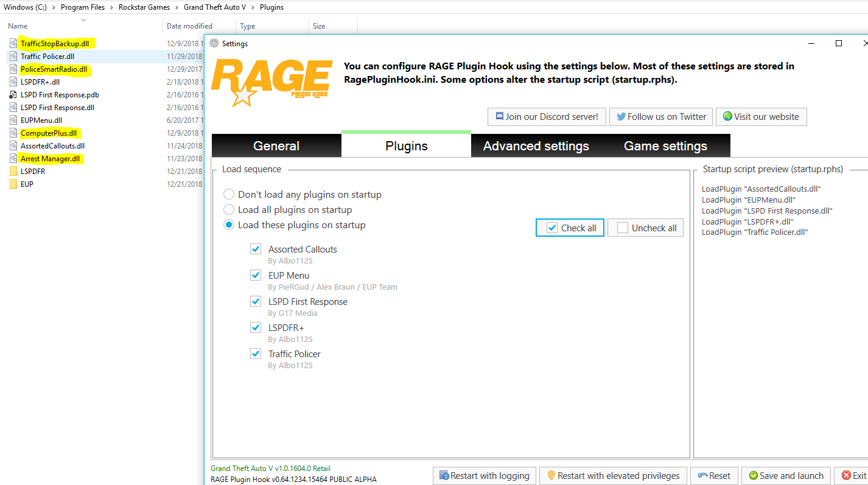
Task: Click the EUP folder icon
Action: (13, 184)
